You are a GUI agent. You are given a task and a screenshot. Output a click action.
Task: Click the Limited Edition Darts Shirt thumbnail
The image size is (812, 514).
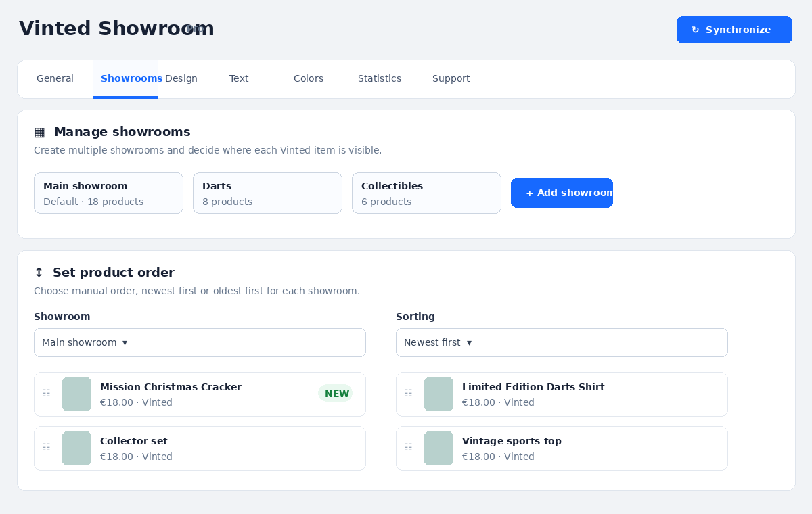point(438,394)
